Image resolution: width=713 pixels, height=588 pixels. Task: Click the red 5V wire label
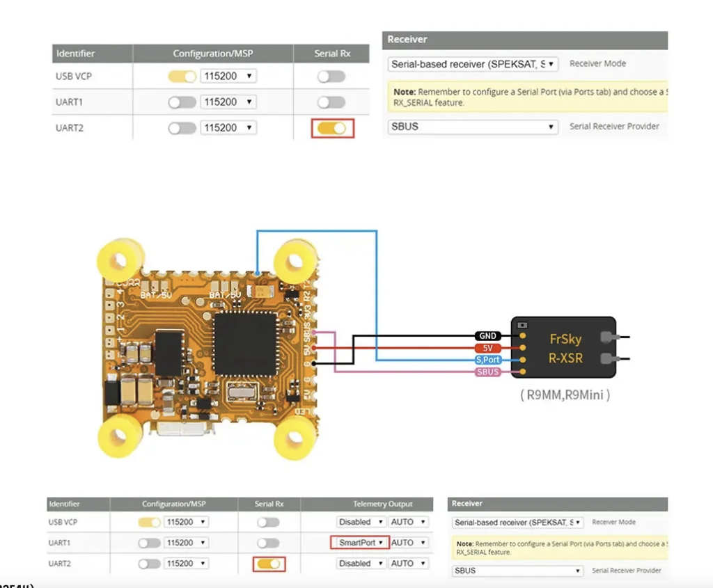(x=488, y=348)
